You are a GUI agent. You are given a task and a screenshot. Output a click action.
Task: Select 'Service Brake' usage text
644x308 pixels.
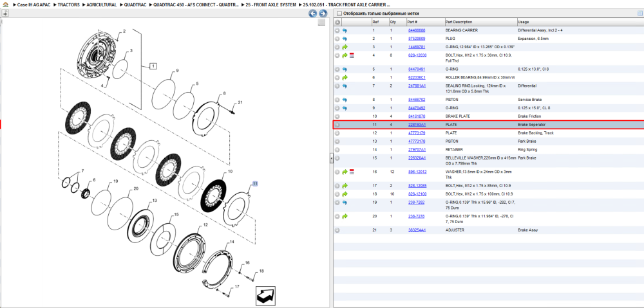click(x=529, y=100)
